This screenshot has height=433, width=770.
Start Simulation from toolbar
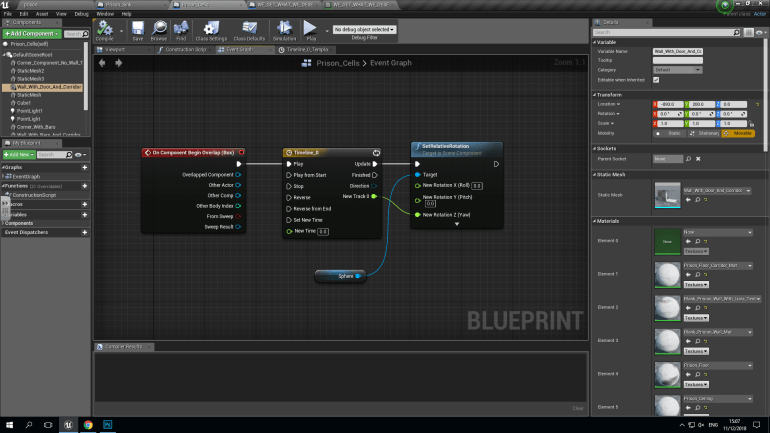click(x=284, y=30)
